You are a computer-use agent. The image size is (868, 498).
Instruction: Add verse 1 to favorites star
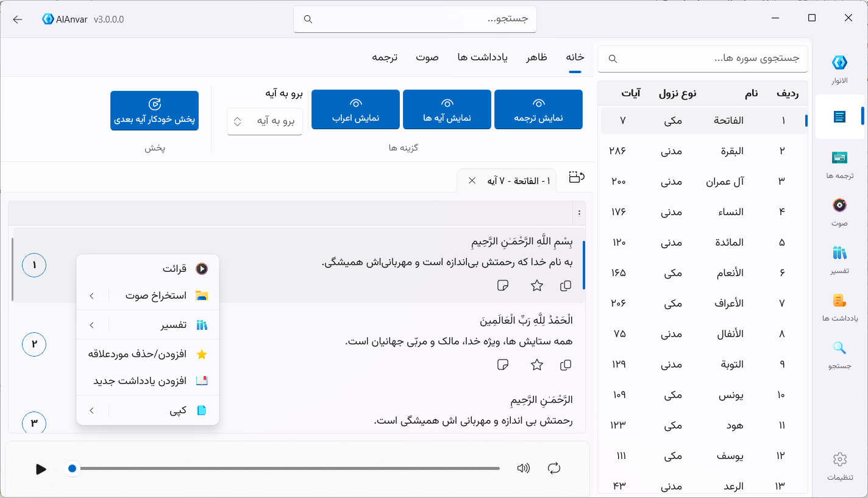click(x=537, y=285)
